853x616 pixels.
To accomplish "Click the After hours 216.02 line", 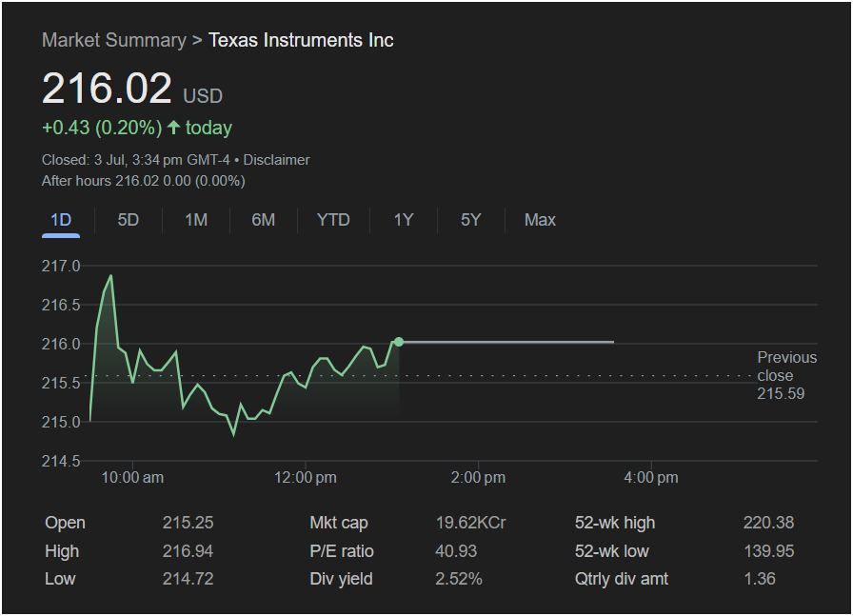I will click(144, 181).
